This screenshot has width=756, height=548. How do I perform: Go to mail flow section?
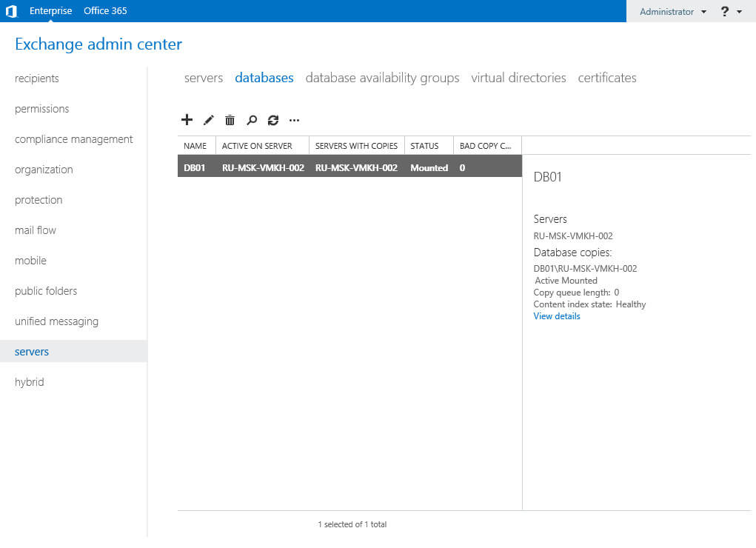tap(36, 230)
